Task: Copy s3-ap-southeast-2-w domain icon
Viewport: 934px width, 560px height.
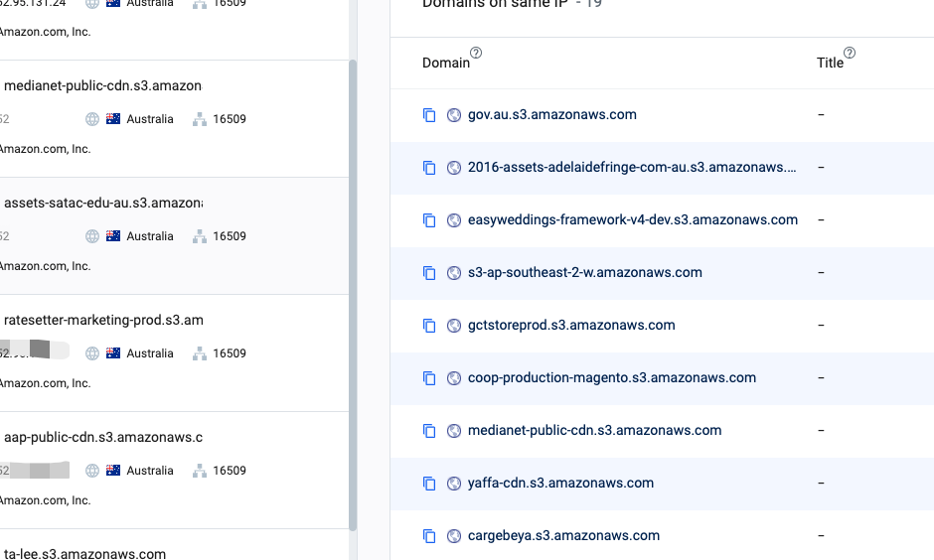Action: pos(429,273)
